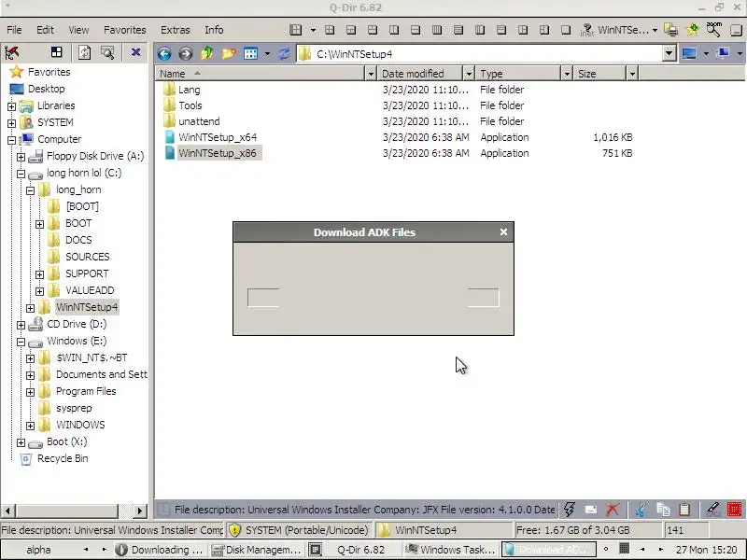Image resolution: width=747 pixels, height=560 pixels.
Task: Open the WinNTSe... toolbar dropdown
Action: click(x=655, y=30)
